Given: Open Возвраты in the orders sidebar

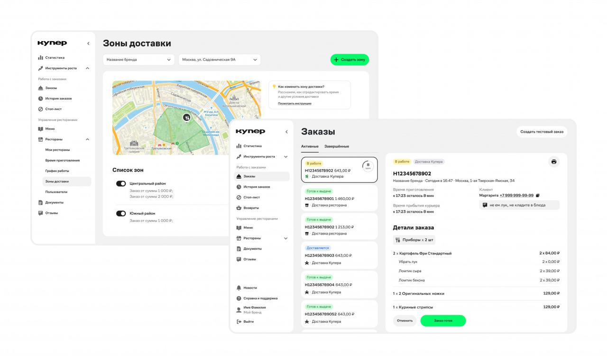Looking at the screenshot, I should coord(252,208).
